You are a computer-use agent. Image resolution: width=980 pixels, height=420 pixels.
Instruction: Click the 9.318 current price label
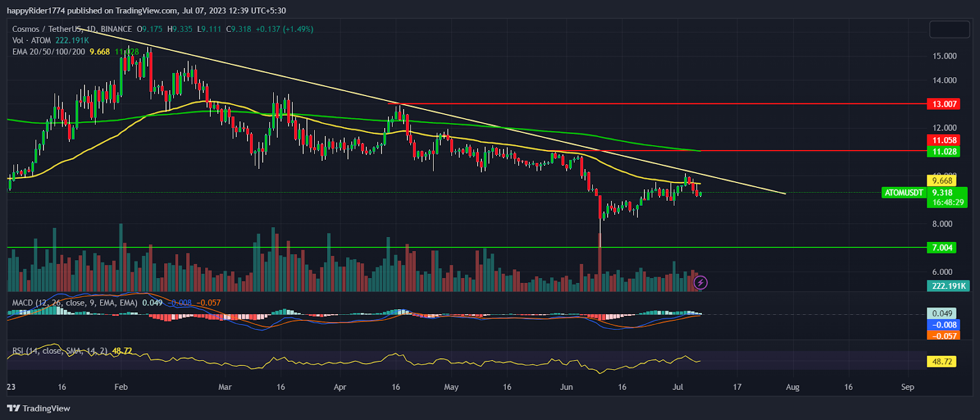coord(942,192)
